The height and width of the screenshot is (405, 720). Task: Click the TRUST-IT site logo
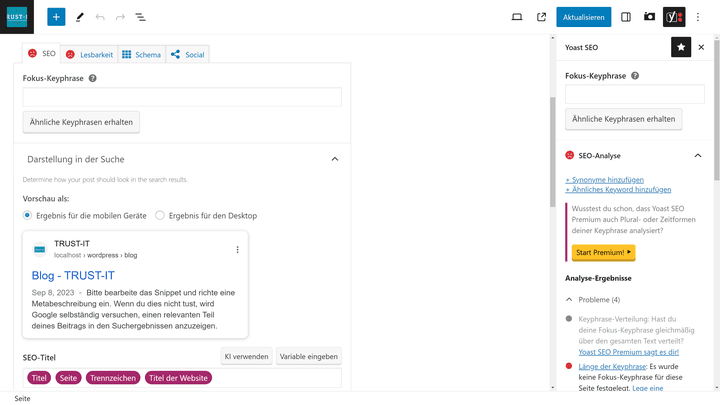[17, 17]
